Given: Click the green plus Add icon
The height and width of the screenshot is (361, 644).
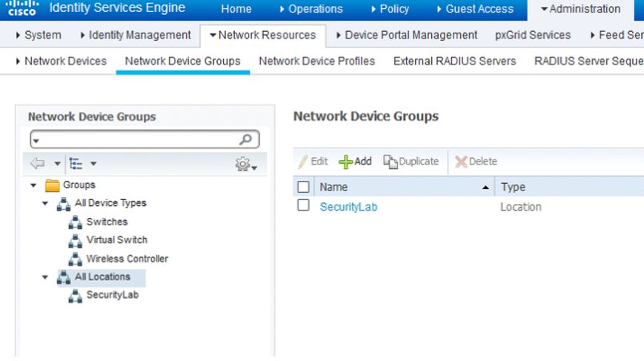Looking at the screenshot, I should coord(345,162).
